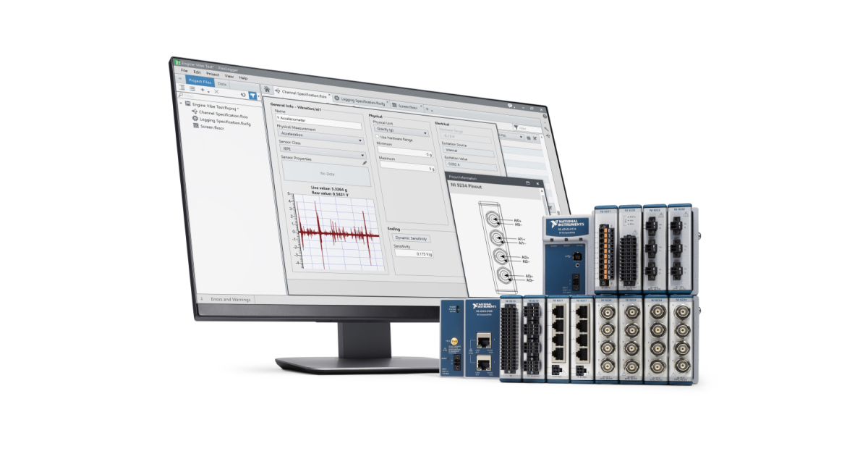This screenshot has width=868, height=454.
Task: Click the gear icon on Logging Specification.flxcfg tab
Action: point(337,98)
